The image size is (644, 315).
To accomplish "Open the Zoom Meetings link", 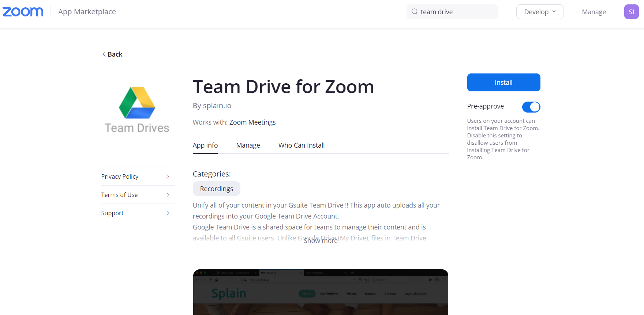I will (x=252, y=122).
